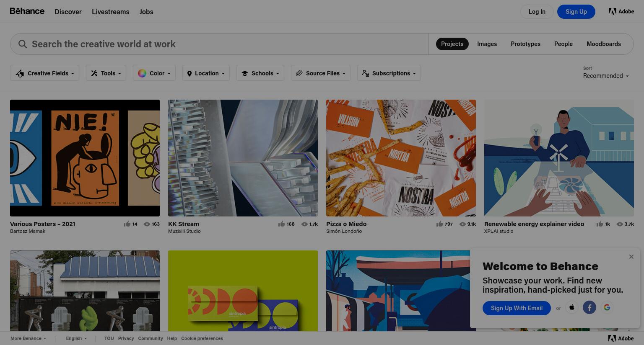The image size is (644, 345).
Task: Close the Welcome to Behance popup
Action: coord(631,257)
